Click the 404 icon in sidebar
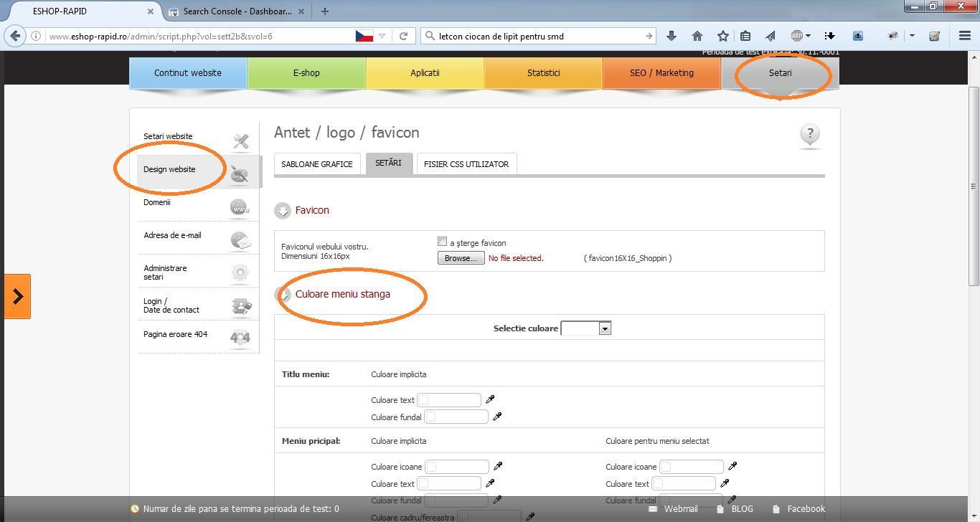Viewport: 980px width, 522px height. coord(240,337)
